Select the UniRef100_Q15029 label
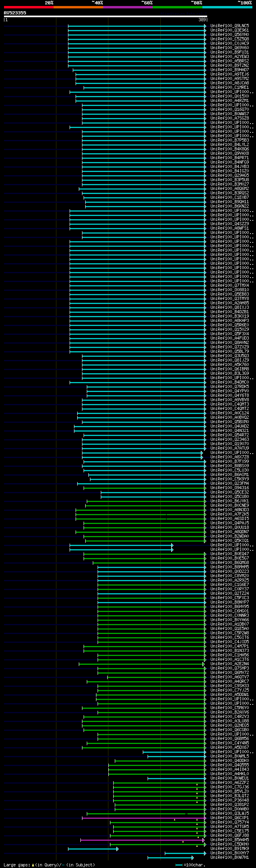 point(230,330)
